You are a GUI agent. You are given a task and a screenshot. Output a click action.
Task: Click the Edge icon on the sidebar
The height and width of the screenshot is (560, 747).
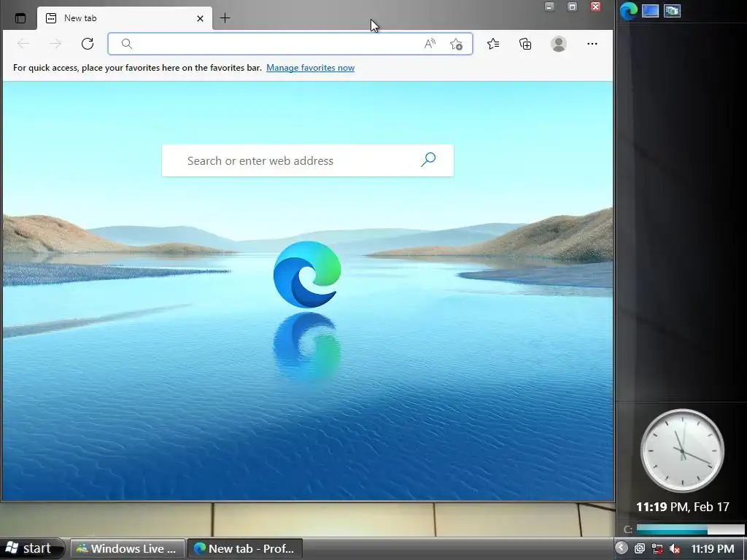point(628,10)
